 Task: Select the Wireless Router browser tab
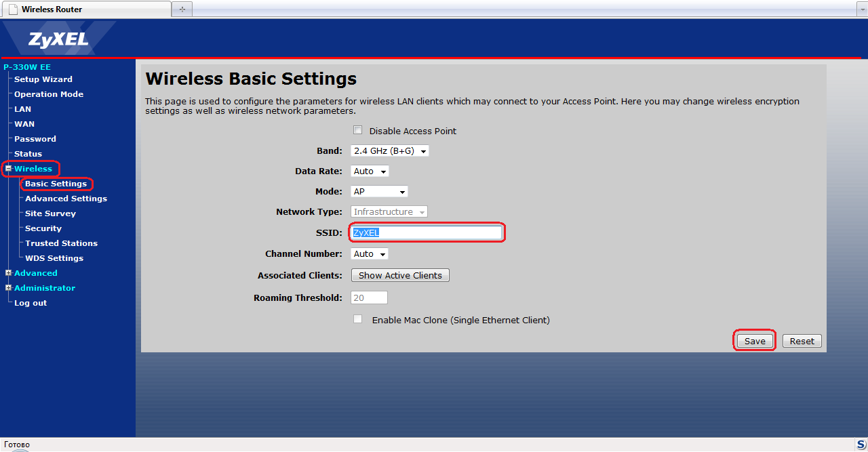point(87,9)
